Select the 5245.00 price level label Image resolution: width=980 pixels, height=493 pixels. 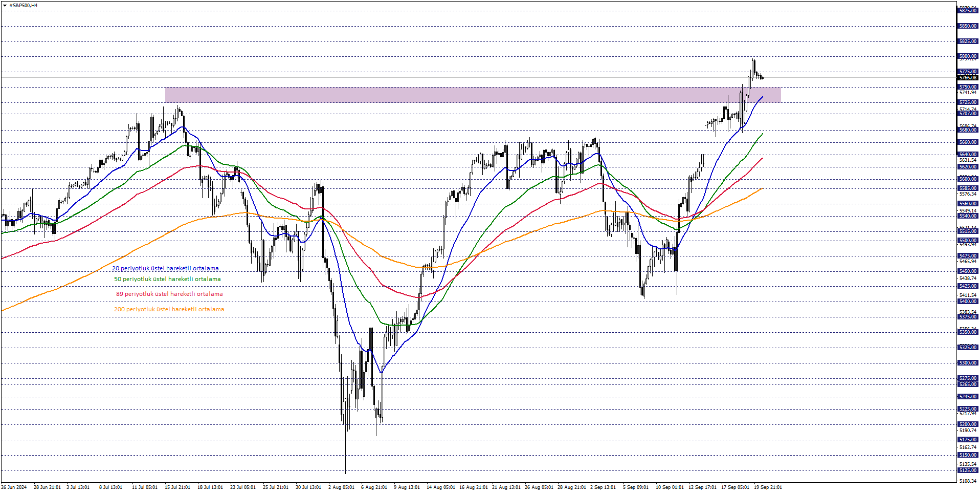[x=968, y=397]
